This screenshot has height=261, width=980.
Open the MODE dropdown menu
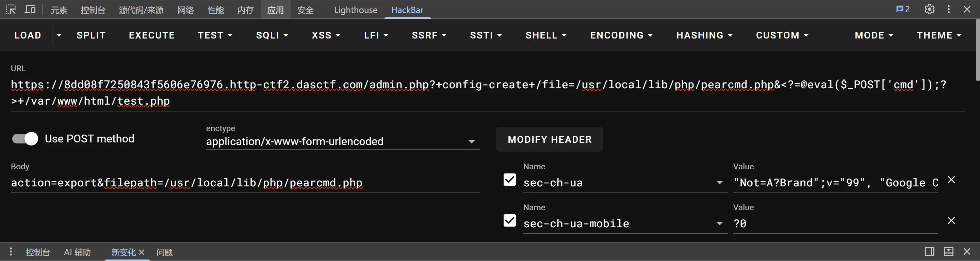[874, 35]
